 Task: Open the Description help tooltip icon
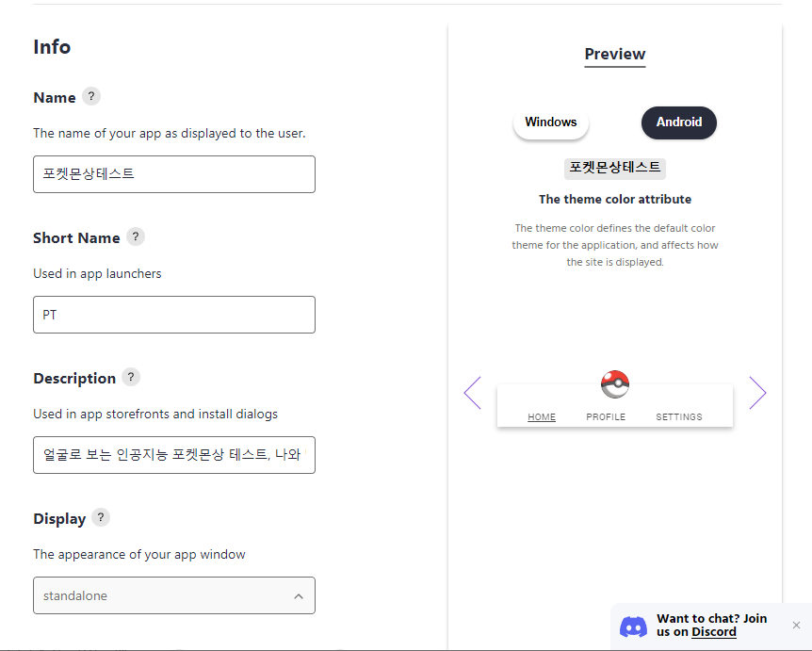(x=131, y=377)
